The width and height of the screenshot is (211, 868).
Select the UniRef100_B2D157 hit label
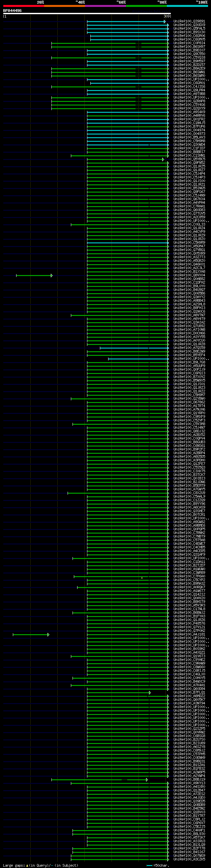(x=190, y=65)
